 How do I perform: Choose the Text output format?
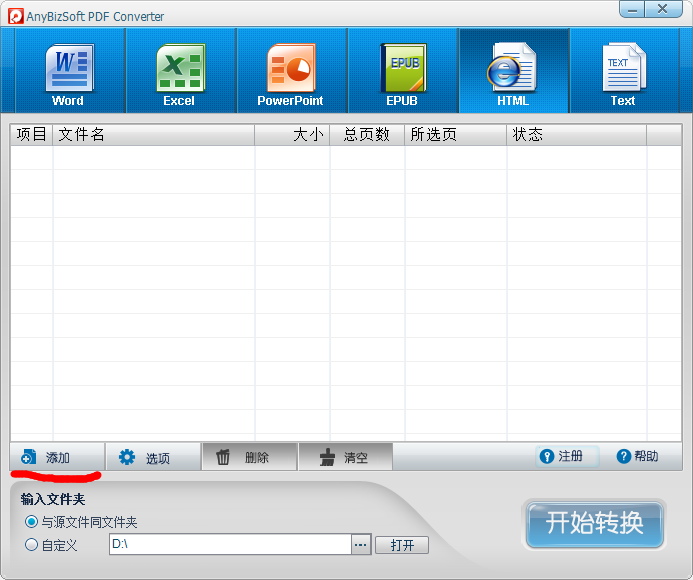click(x=624, y=71)
